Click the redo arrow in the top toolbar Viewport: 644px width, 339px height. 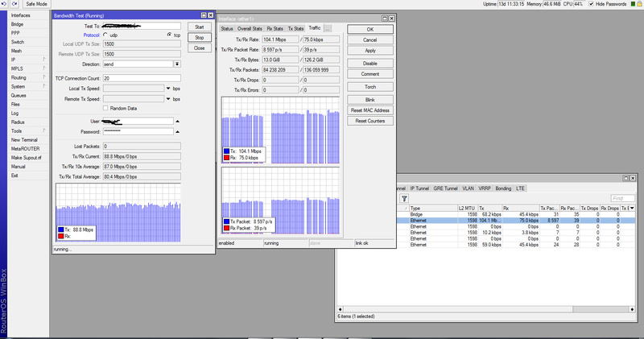click(x=15, y=4)
